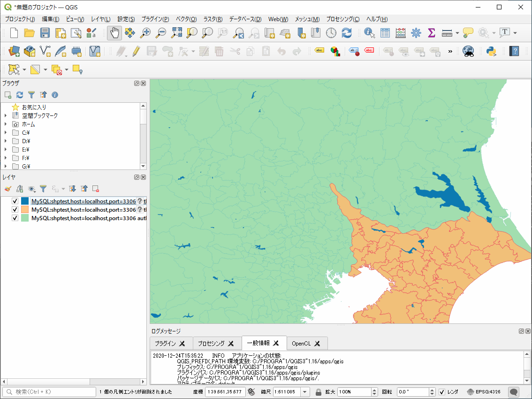Open the attribute table
Screen dimensions: 532x399
tap(385, 33)
